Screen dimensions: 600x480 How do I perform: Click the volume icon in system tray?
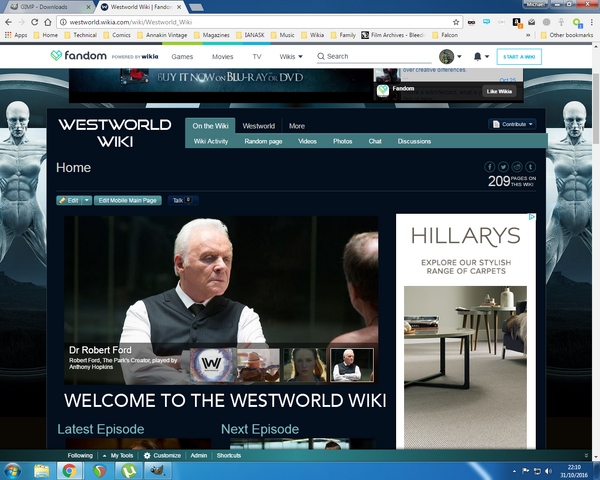point(548,471)
